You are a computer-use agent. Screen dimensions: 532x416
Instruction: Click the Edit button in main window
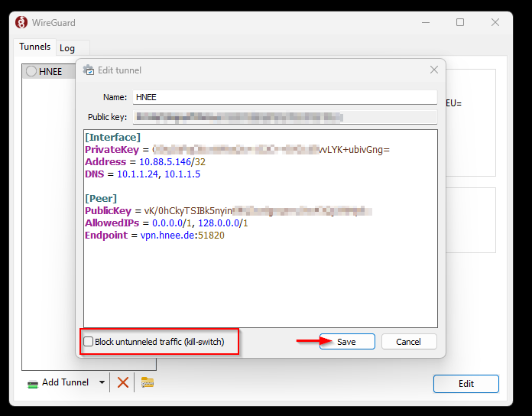[x=465, y=384]
